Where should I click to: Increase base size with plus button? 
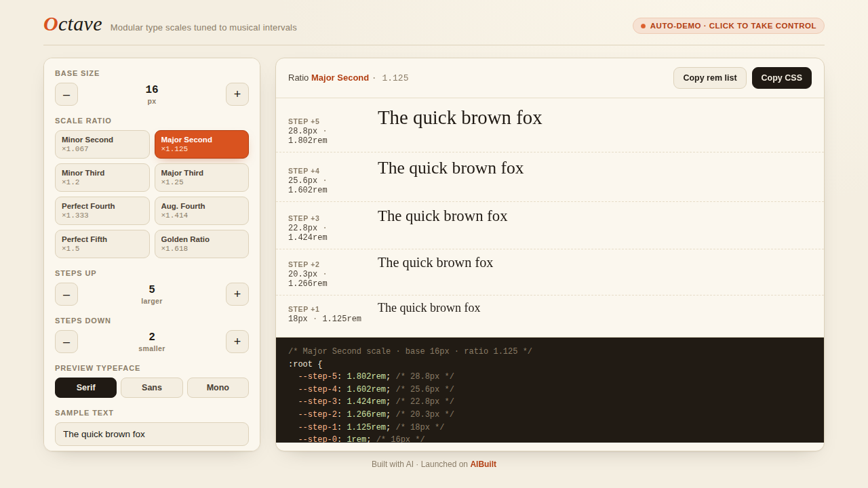coord(237,94)
